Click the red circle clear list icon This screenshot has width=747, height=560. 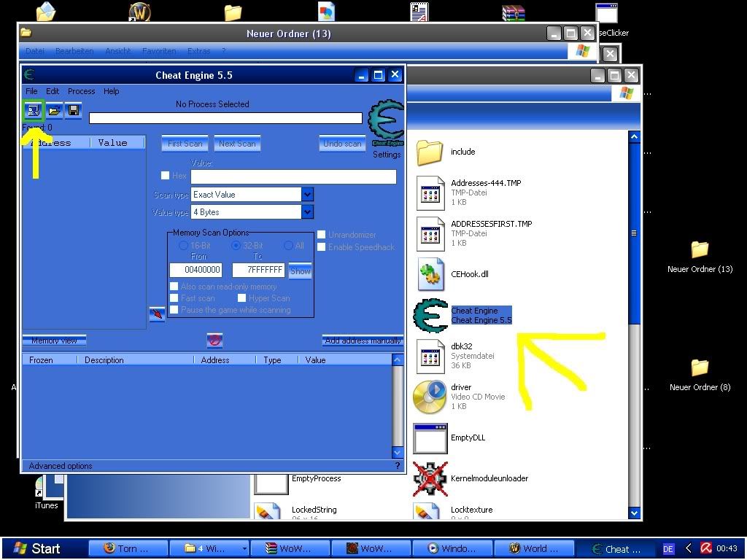coord(214,340)
